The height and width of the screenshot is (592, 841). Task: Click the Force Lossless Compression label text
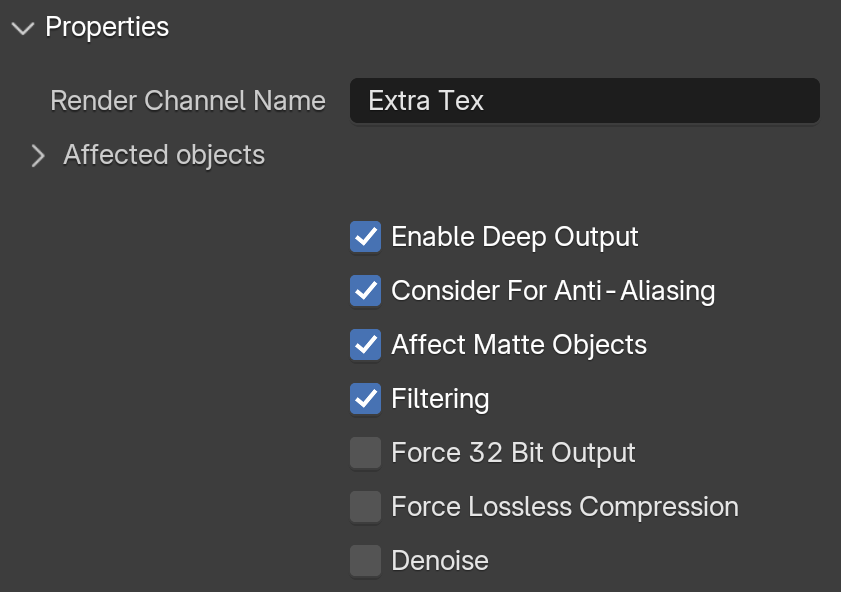click(x=565, y=507)
